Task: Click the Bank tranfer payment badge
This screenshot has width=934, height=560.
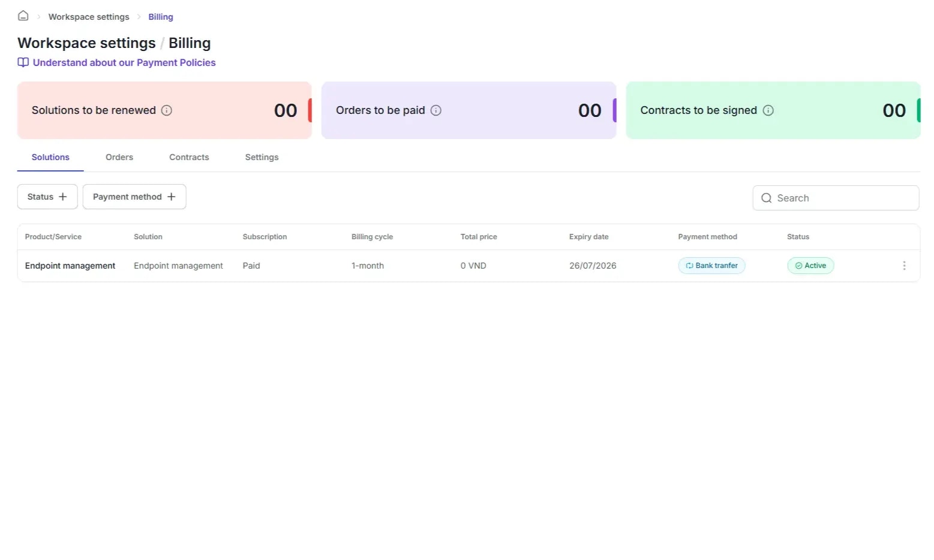Action: click(x=711, y=266)
